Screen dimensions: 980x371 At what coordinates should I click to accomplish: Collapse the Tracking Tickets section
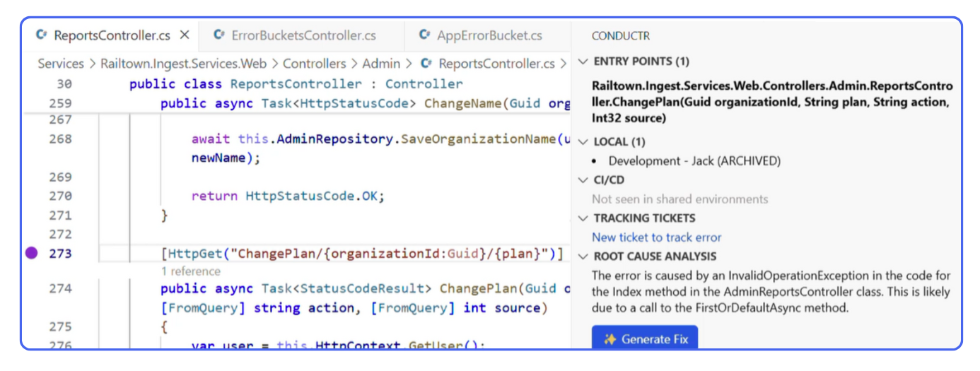[x=583, y=218]
